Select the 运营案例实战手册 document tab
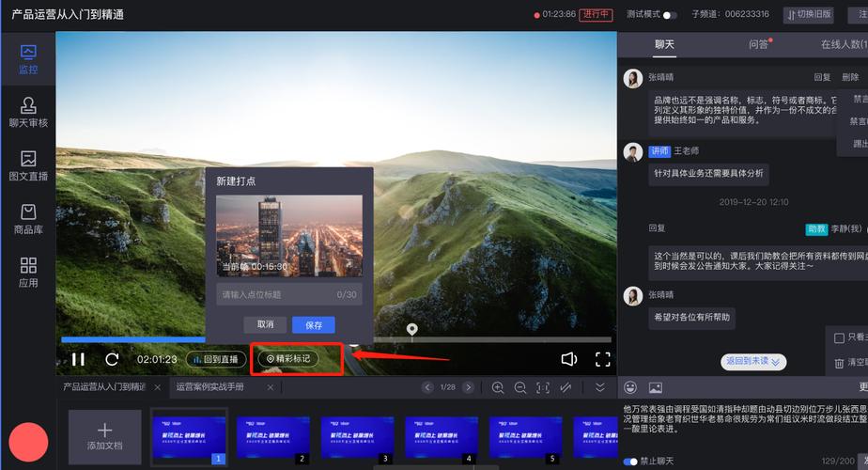The image size is (868, 470). point(209,387)
